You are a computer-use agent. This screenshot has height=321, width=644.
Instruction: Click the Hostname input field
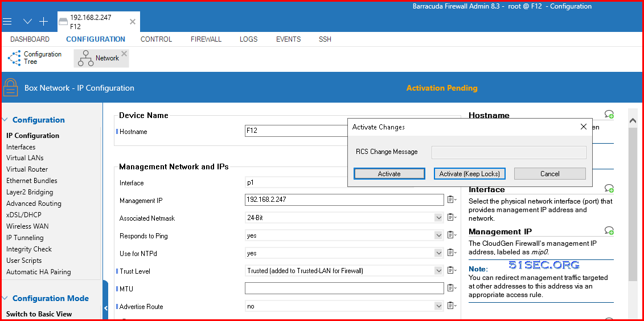point(296,131)
